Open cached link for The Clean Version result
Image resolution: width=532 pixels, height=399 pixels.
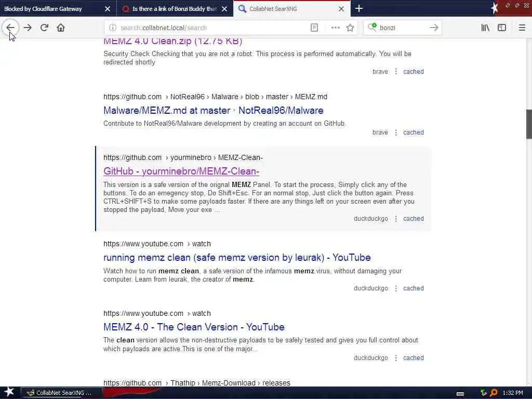413,357
